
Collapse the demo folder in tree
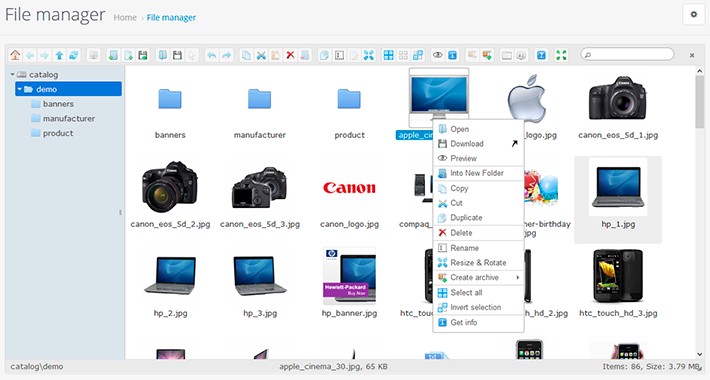(x=19, y=89)
